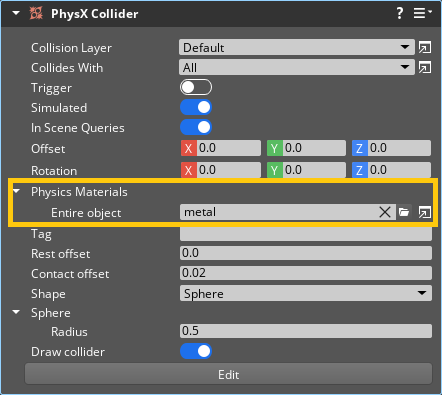Click the empty Tag input field
Viewport: 442px width, 395px height.
click(x=306, y=234)
